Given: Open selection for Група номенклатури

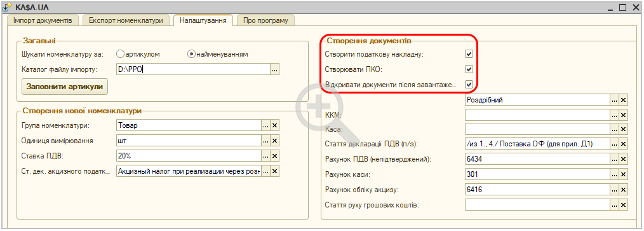Looking at the screenshot, I should coord(265,125).
